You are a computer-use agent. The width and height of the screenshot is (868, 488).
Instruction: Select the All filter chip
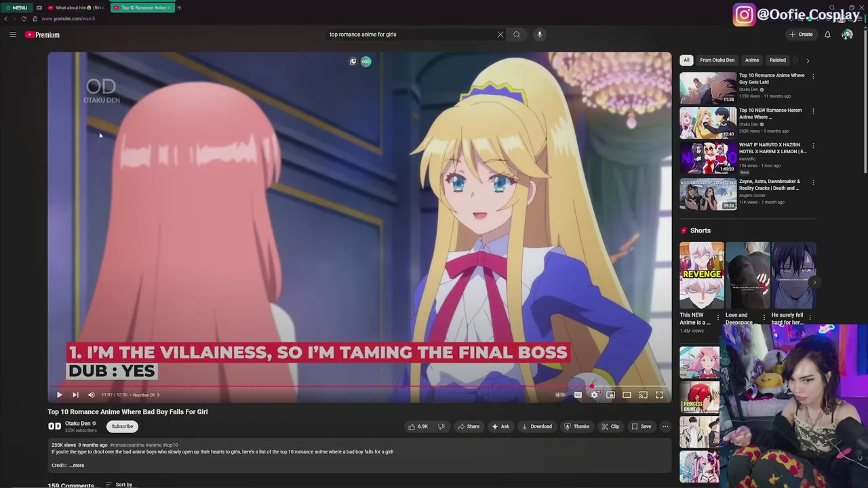click(686, 60)
